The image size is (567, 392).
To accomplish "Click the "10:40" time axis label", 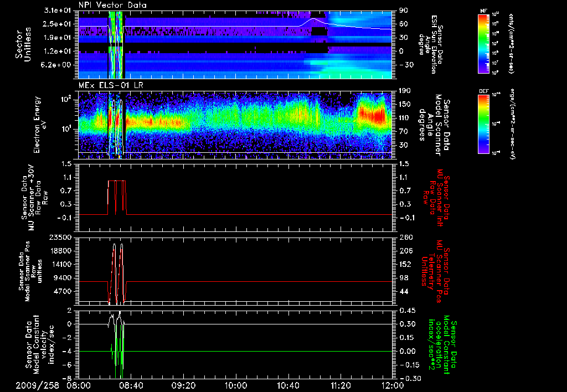I will 288,385.
